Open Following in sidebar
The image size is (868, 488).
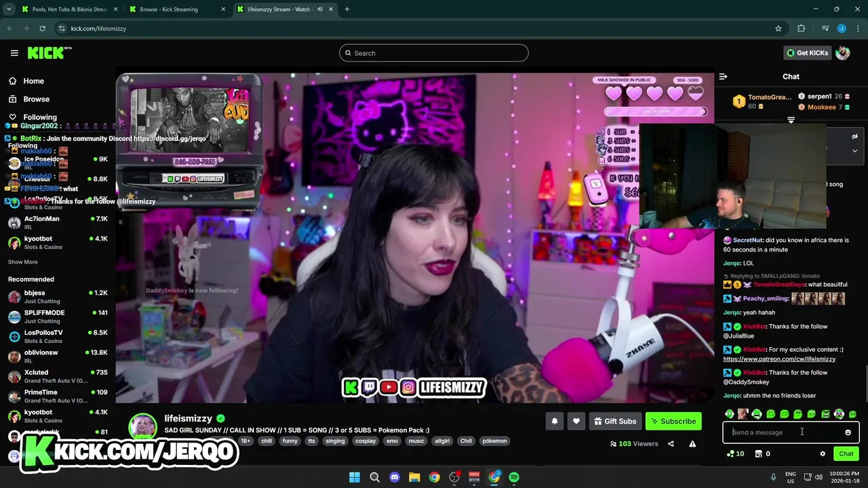(x=40, y=117)
